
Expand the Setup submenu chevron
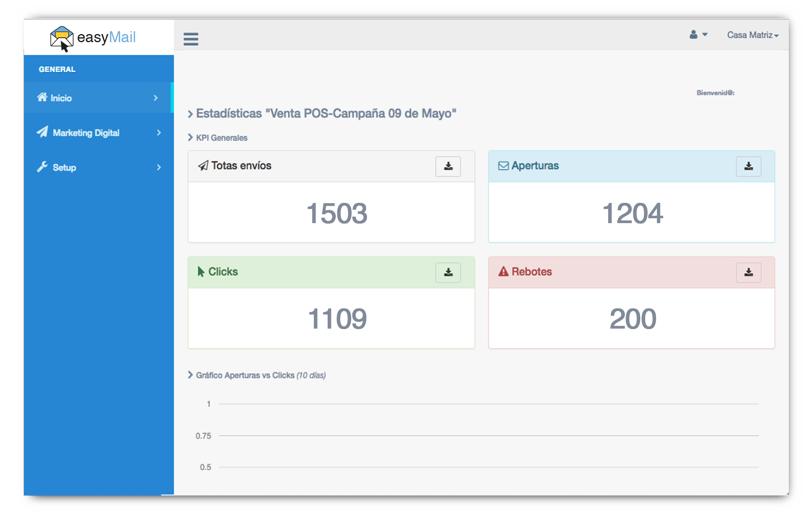pos(159,167)
